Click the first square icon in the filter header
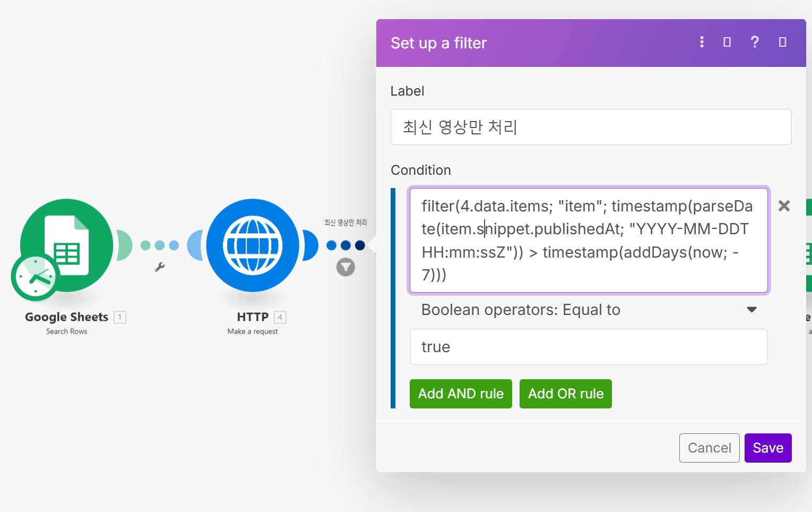The width and height of the screenshot is (812, 512). pos(727,42)
